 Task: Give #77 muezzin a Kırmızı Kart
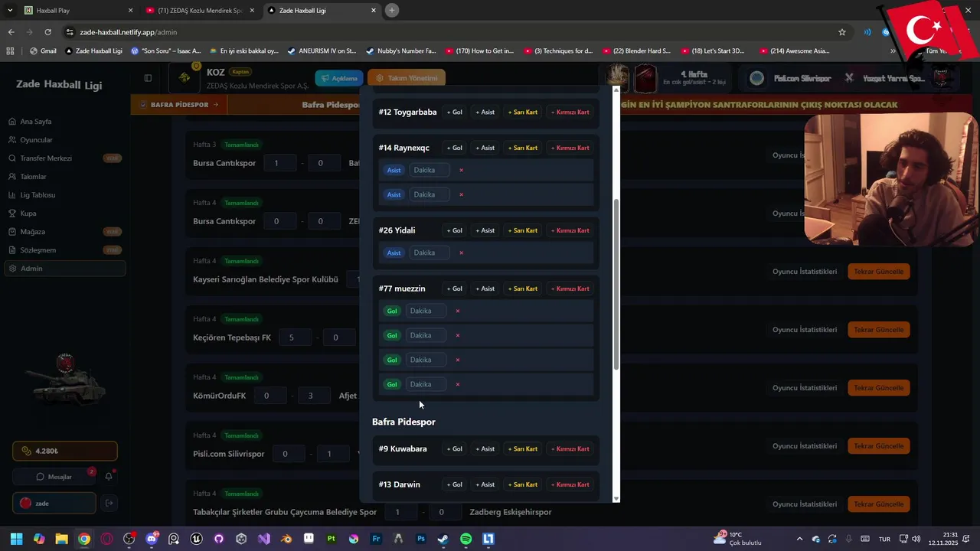[570, 289]
